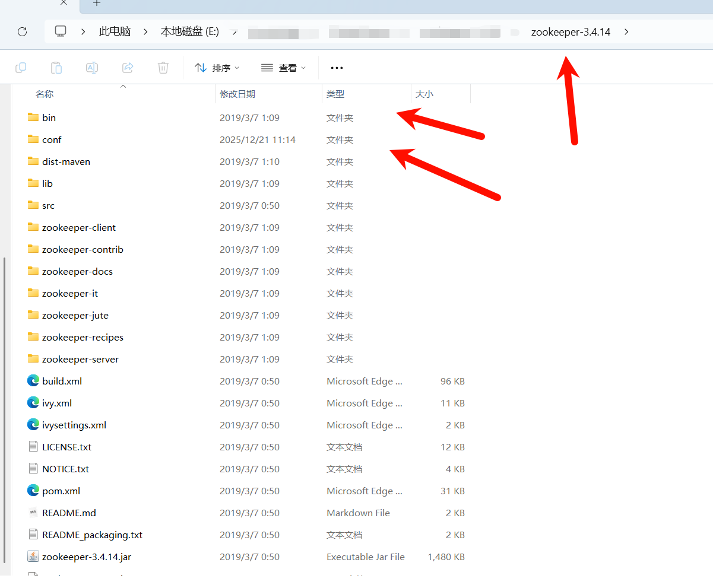
Task: Select the bin folder icon
Action: [33, 117]
